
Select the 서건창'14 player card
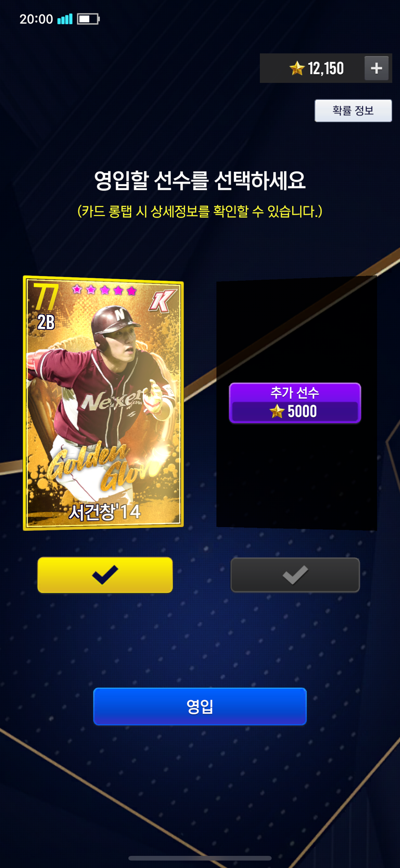pos(103,403)
